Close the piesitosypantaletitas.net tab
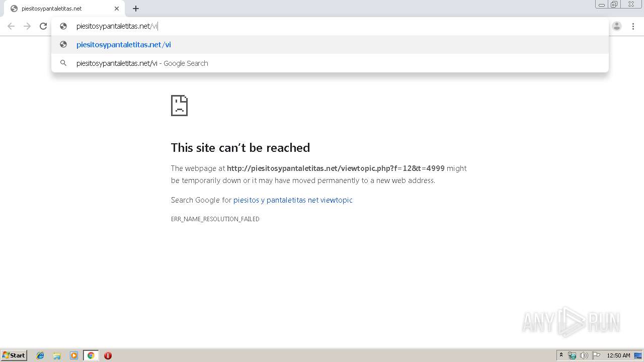 117,9
